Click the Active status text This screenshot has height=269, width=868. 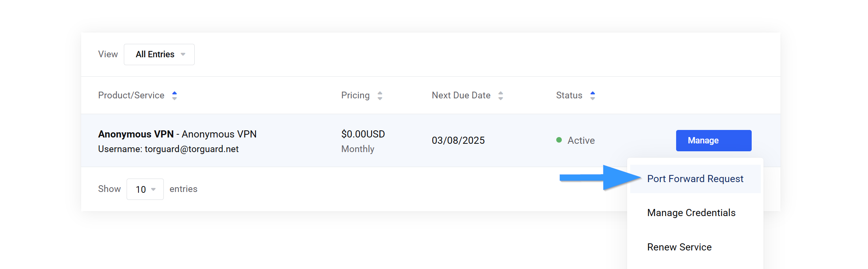pyautogui.click(x=581, y=141)
